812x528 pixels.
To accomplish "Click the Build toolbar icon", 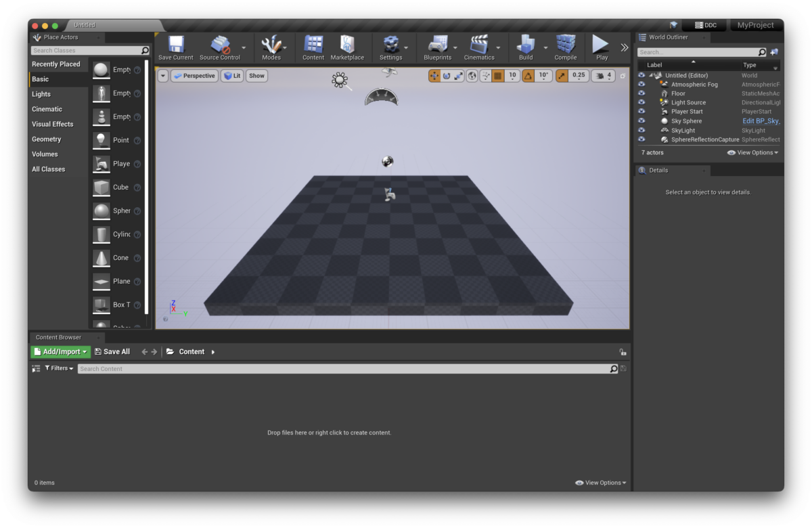I will [x=526, y=47].
